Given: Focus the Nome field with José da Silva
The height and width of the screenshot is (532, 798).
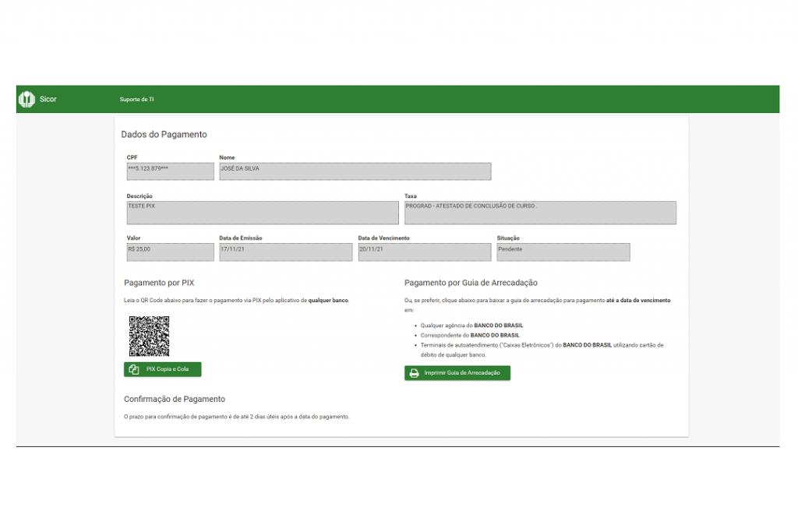Looking at the screenshot, I should 355,171.
